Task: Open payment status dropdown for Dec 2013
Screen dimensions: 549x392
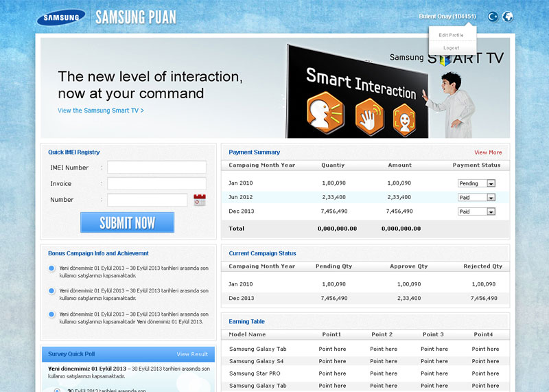Action: (476, 211)
